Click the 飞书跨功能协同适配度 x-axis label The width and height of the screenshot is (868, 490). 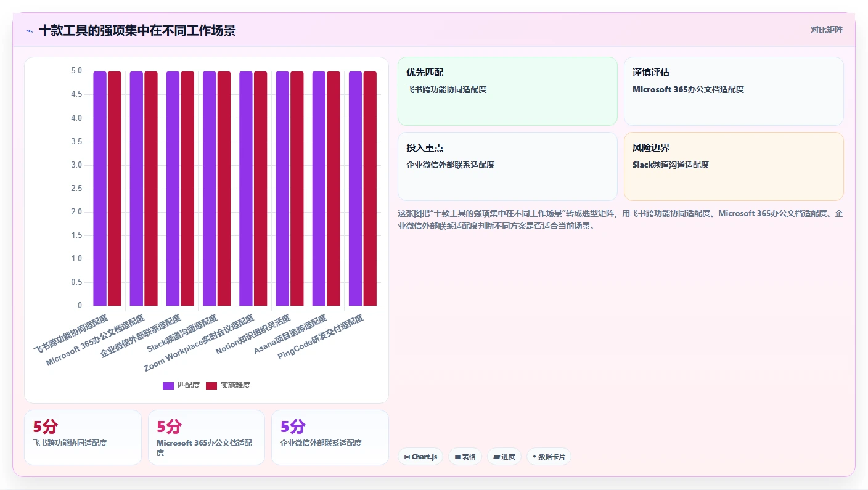tap(70, 333)
